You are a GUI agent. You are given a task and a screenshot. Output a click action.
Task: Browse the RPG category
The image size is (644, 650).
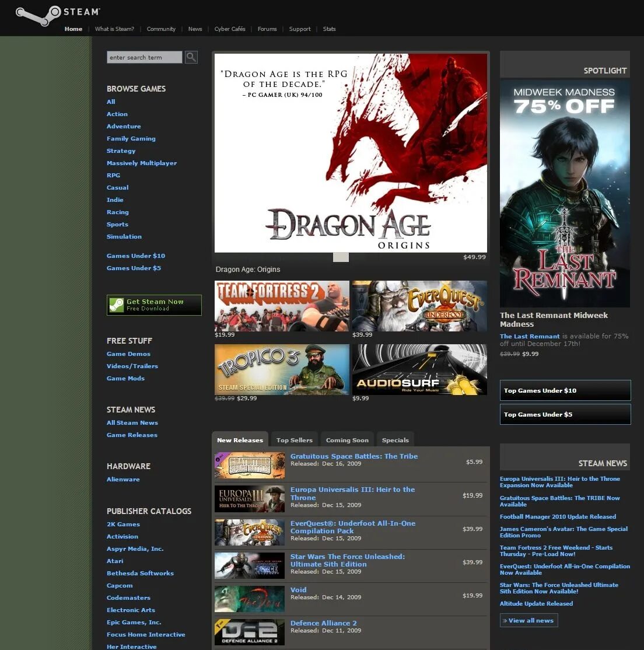coord(113,176)
